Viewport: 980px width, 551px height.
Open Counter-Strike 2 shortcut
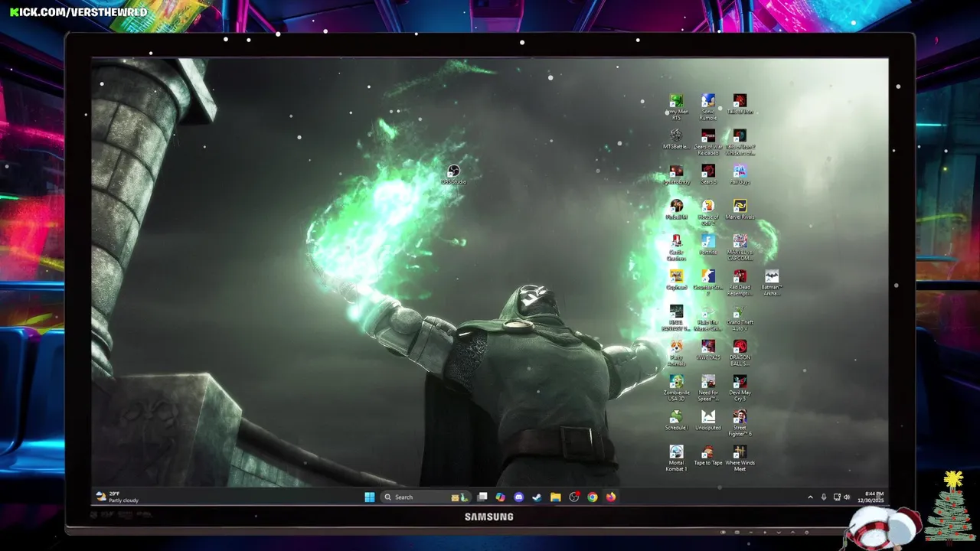[x=708, y=282]
